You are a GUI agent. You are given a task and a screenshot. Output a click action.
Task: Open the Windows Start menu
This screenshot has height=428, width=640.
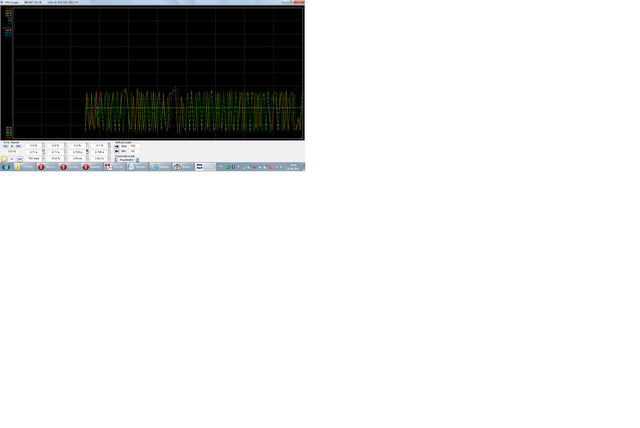coord(6,167)
